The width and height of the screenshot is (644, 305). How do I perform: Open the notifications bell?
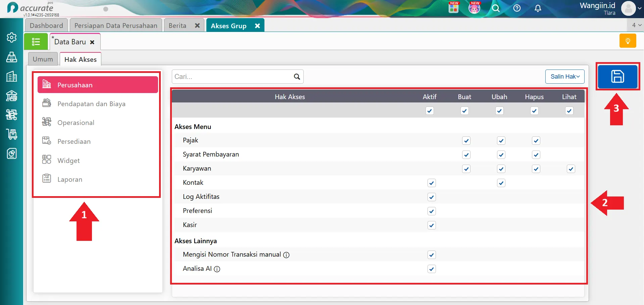(538, 8)
